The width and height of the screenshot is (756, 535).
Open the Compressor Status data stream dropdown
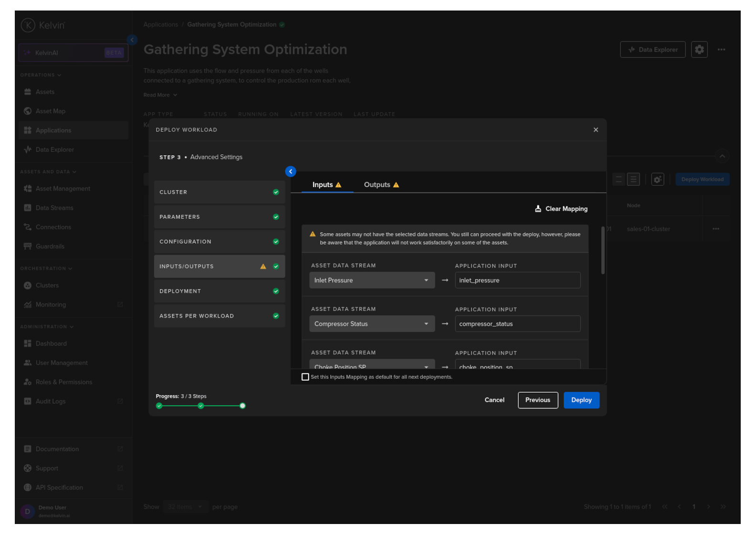[x=372, y=324]
